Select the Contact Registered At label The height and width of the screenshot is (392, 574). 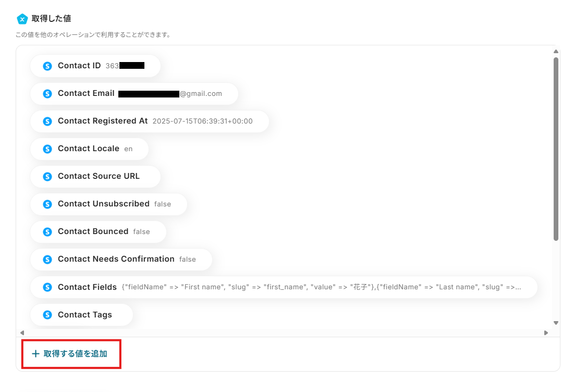[x=103, y=121]
